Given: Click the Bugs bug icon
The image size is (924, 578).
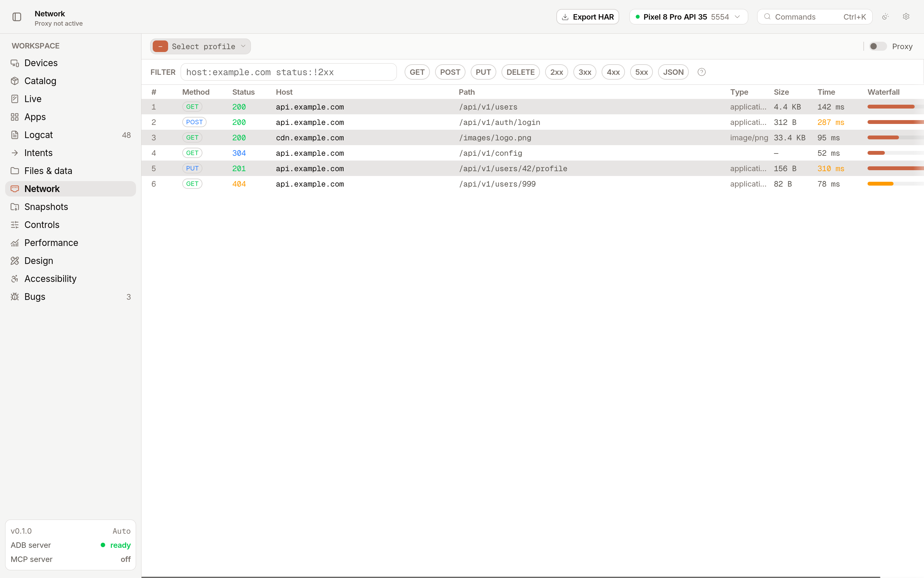Looking at the screenshot, I should [15, 297].
